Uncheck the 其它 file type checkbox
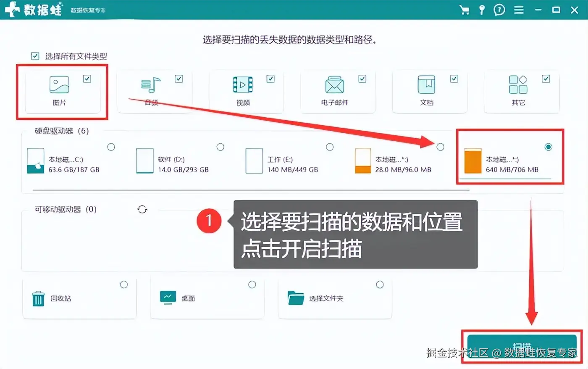The height and width of the screenshot is (369, 588). [x=546, y=79]
